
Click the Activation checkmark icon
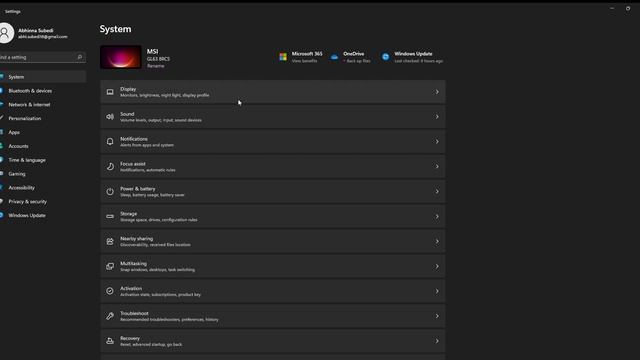tap(110, 291)
